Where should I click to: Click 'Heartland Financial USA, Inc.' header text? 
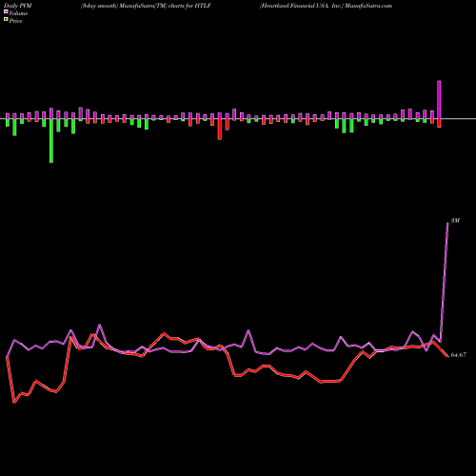point(302,6)
